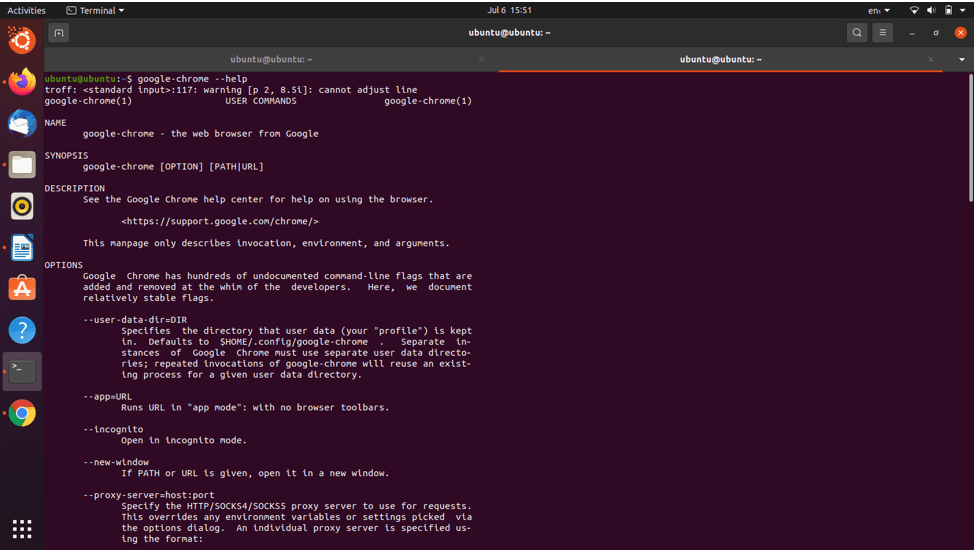Click the NAME heading text

pos(55,122)
